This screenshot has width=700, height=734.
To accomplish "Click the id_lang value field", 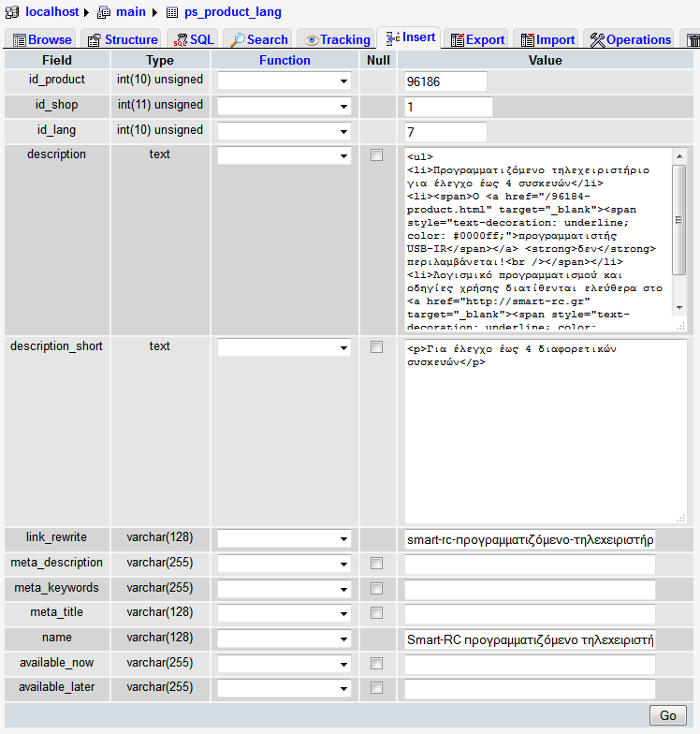I will [x=445, y=132].
